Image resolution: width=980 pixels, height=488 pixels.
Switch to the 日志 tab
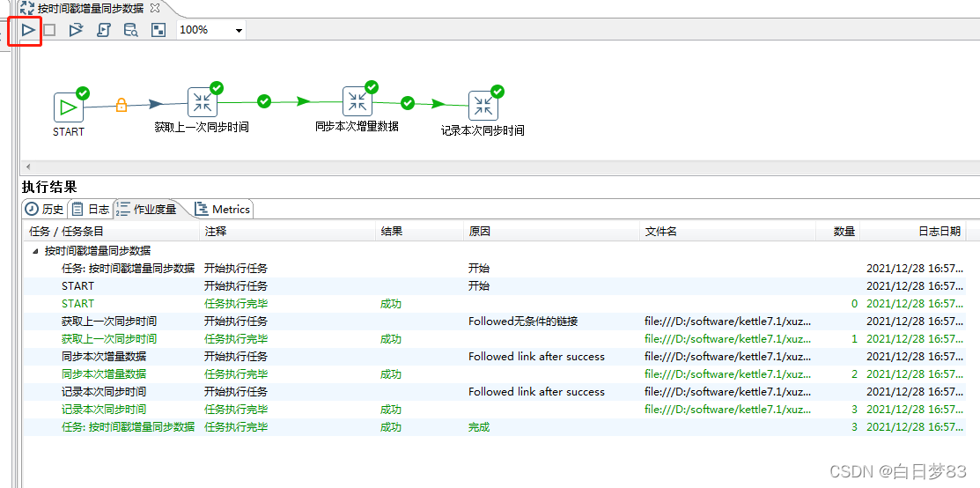(91, 210)
